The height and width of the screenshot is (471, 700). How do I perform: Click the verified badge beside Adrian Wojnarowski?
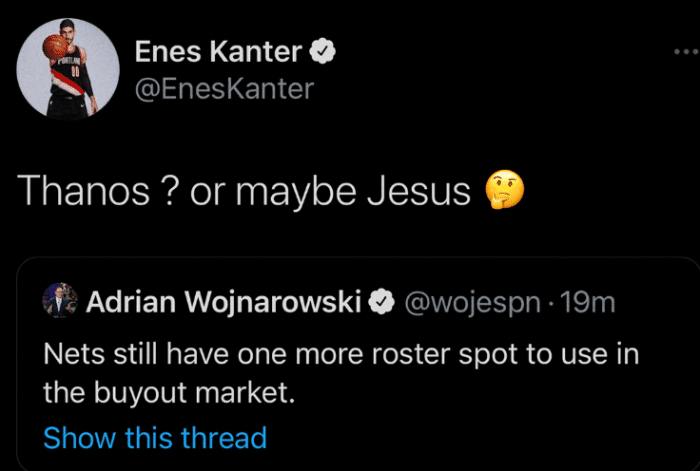[x=381, y=302]
